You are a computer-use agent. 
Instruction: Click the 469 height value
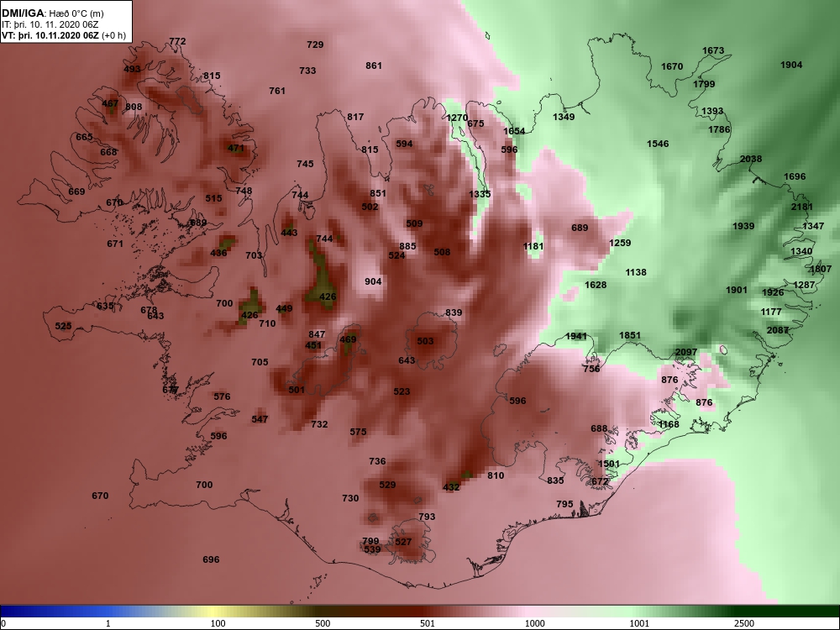[349, 339]
